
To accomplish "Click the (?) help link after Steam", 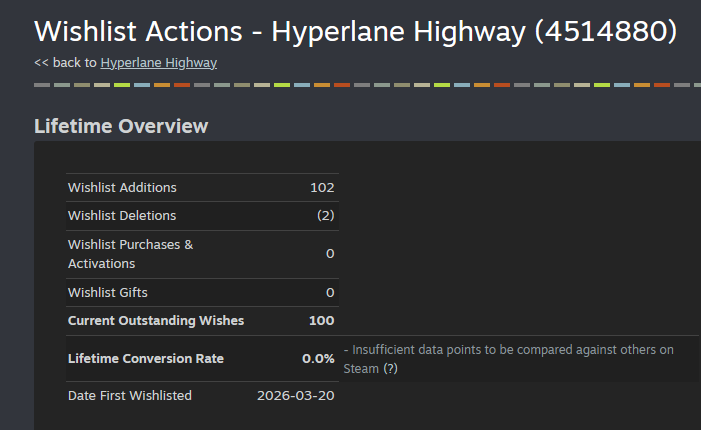I will tap(390, 369).
